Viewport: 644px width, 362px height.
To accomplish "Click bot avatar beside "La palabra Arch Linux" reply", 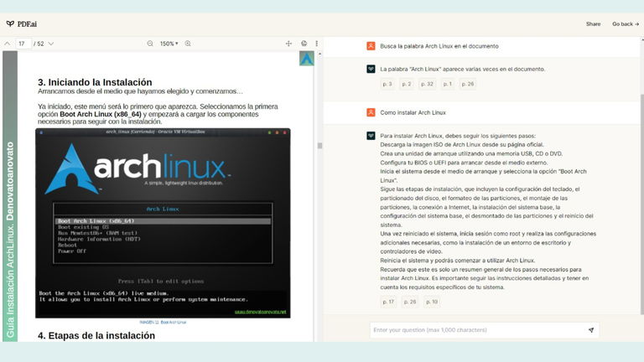I will (x=371, y=69).
